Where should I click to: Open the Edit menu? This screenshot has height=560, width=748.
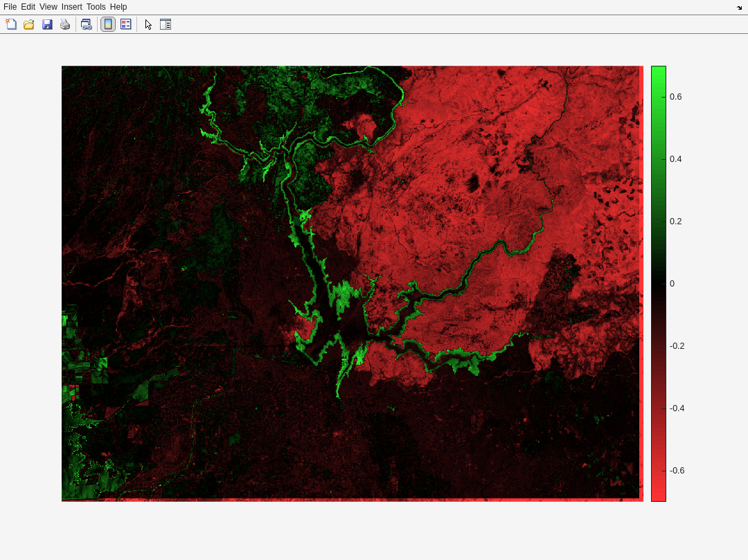point(28,7)
